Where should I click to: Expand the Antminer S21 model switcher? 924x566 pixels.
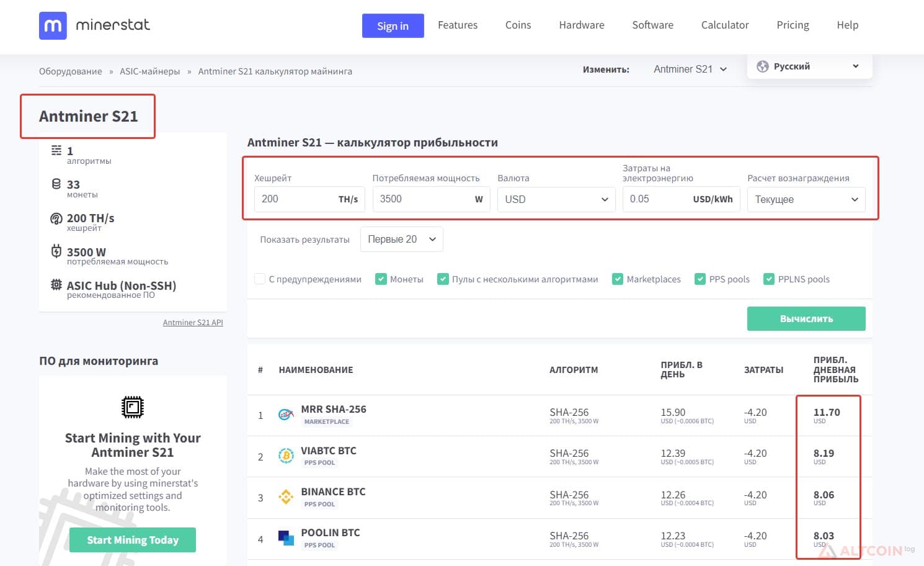(x=690, y=70)
